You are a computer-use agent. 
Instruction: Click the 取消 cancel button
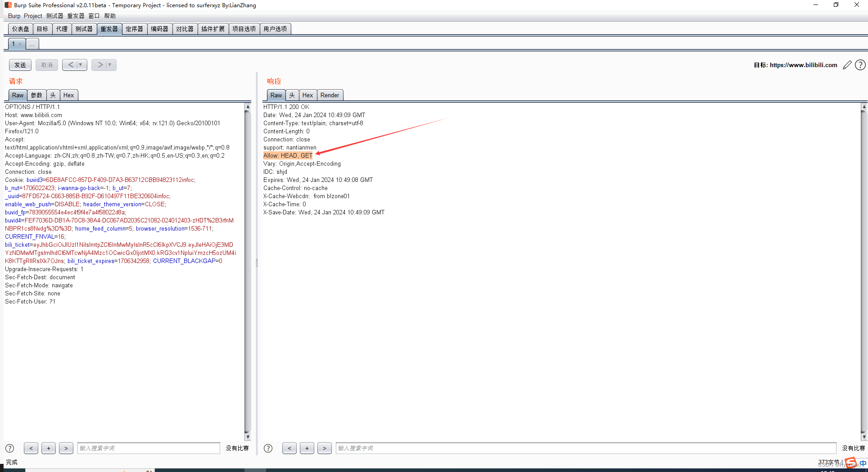pos(47,65)
